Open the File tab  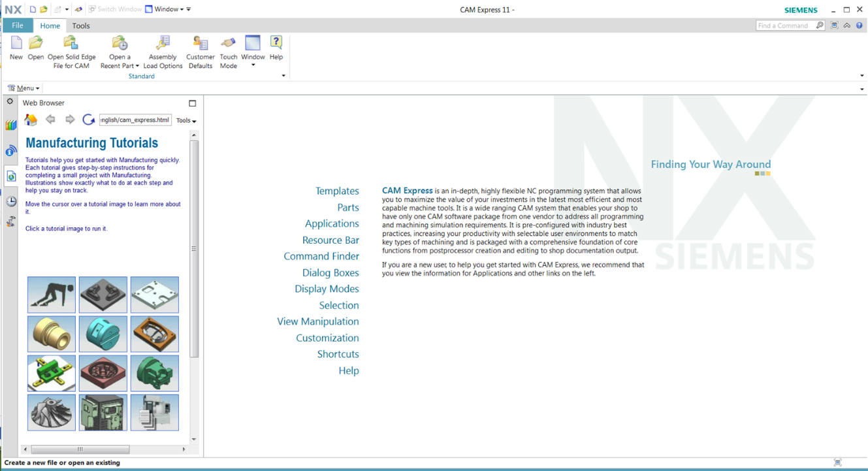[x=18, y=25]
